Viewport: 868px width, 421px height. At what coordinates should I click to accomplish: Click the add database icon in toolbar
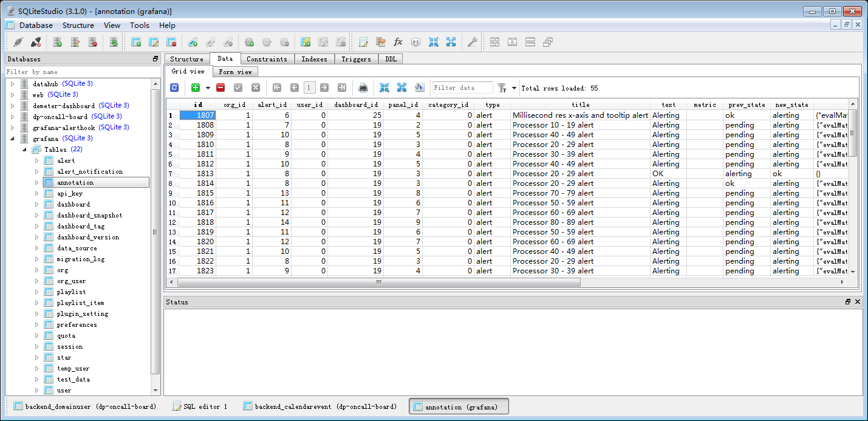(57, 42)
